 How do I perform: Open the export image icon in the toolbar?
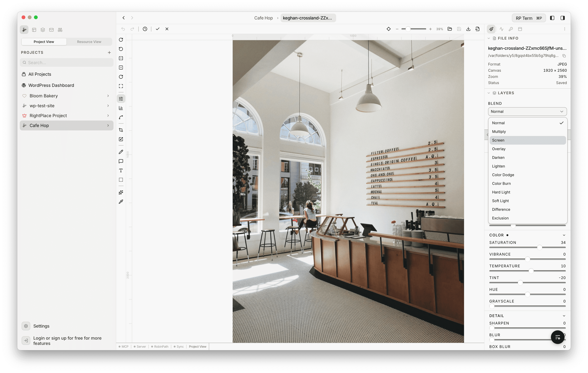468,29
